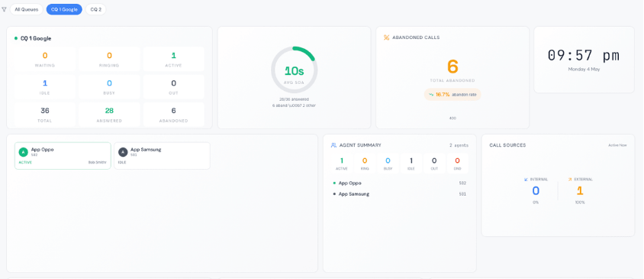The image size is (644, 279).
Task: Click the Agent Summary people icon
Action: pyautogui.click(x=333, y=145)
